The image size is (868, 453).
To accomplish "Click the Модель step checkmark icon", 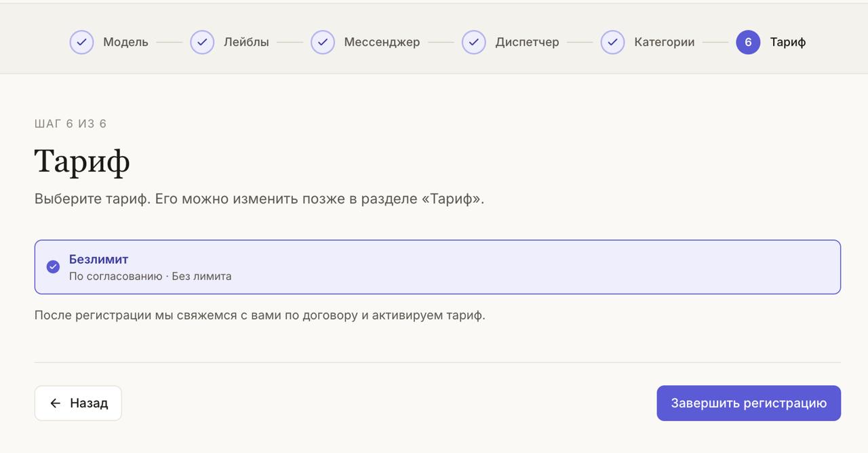I will [x=81, y=42].
